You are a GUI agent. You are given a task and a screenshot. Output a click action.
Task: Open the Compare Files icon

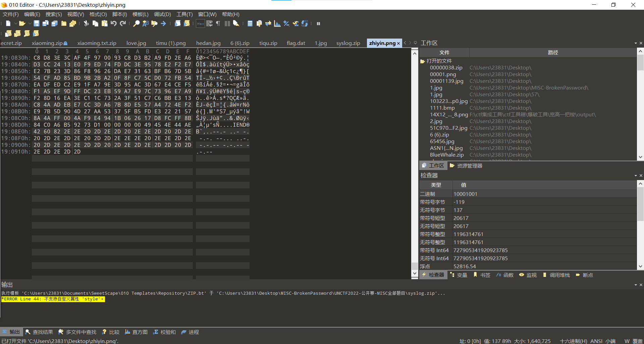tap(259, 23)
